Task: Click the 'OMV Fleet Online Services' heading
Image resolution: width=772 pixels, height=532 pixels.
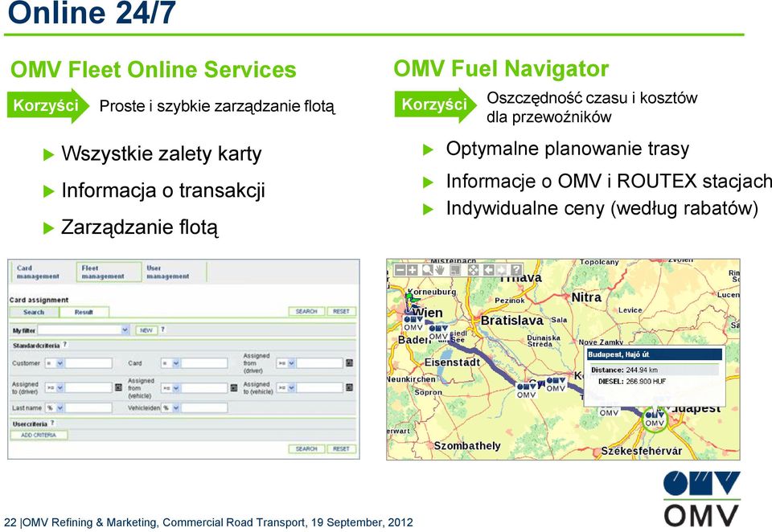Action: point(153,69)
